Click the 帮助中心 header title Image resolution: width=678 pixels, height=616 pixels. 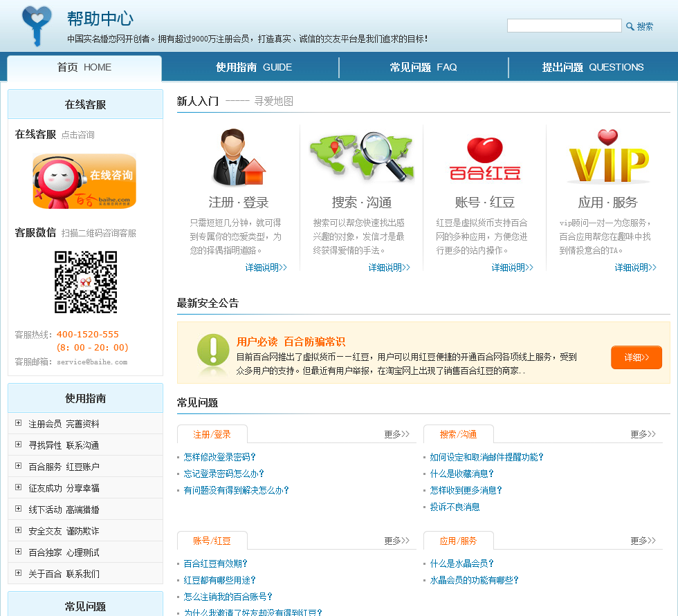[100, 19]
